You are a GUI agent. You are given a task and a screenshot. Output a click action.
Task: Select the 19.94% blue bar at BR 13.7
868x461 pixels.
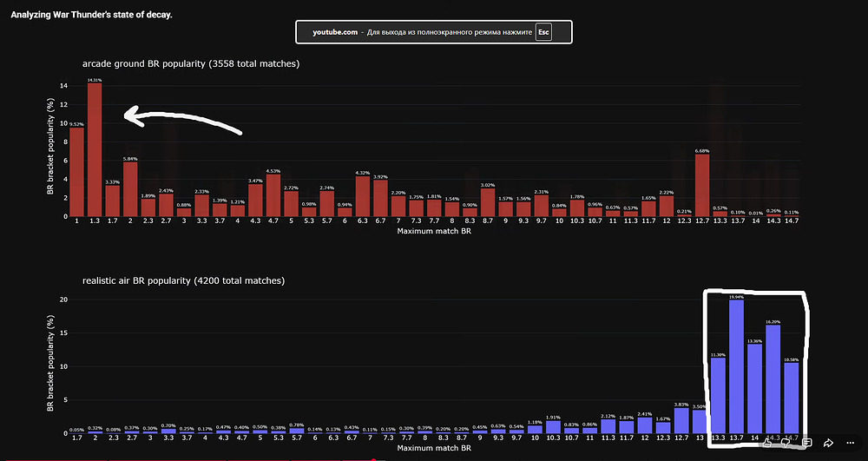(x=736, y=366)
